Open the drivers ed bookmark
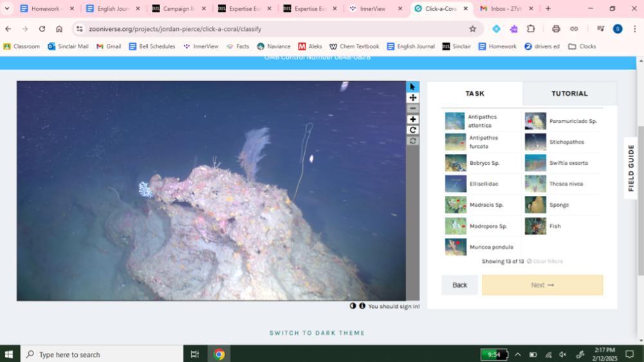644x362 pixels. [542, 46]
